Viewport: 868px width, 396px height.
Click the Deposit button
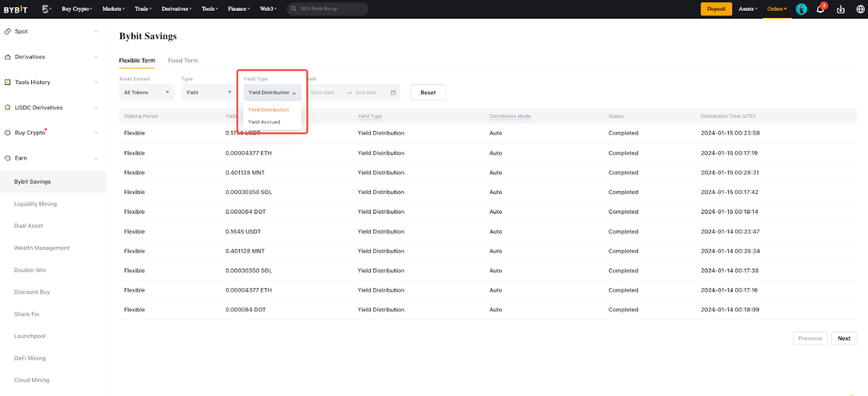pos(716,9)
